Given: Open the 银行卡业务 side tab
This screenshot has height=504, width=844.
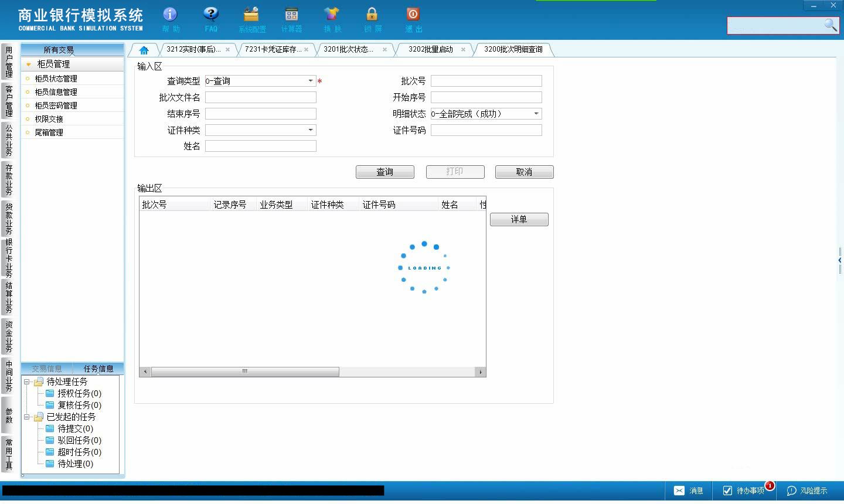Looking at the screenshot, I should pyautogui.click(x=8, y=257).
